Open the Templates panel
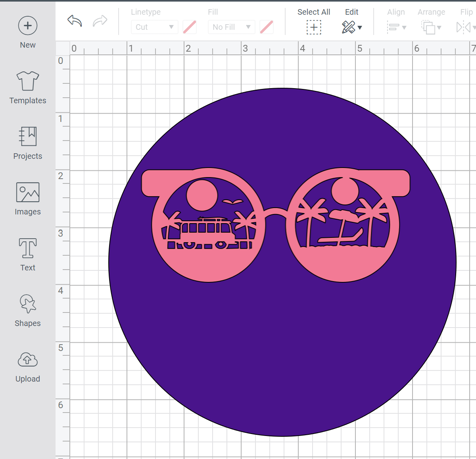 (27, 87)
